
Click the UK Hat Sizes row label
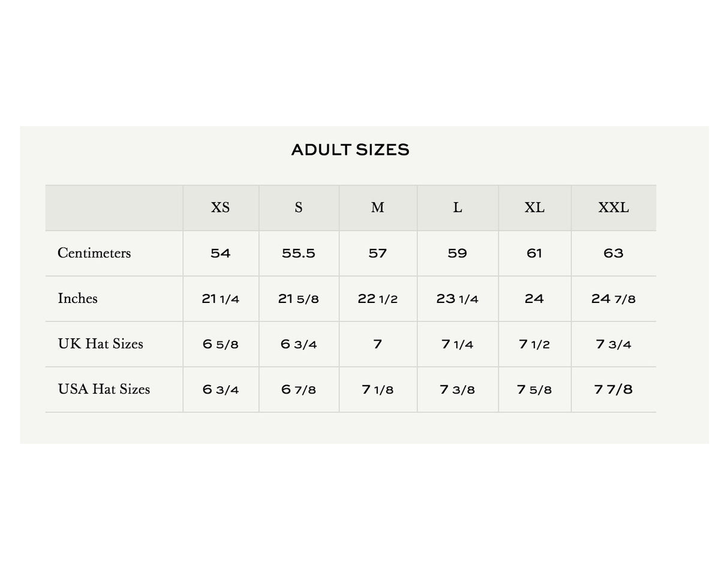[100, 344]
